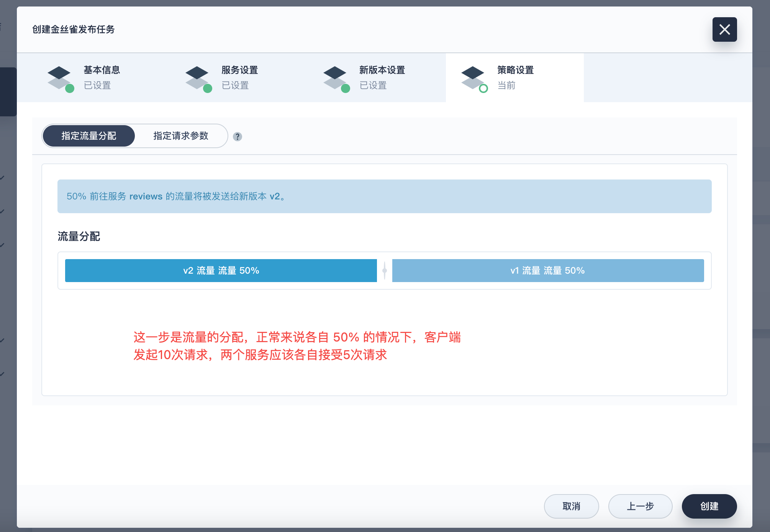Click 创建 to create the task

[x=709, y=506]
